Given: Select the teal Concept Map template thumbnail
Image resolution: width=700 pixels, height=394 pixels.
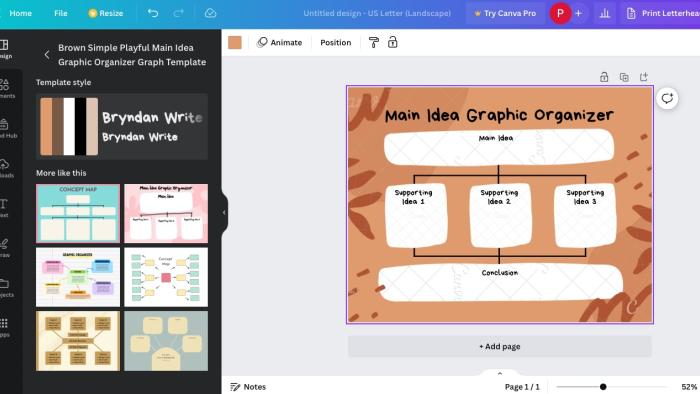Looking at the screenshot, I should pos(78,213).
